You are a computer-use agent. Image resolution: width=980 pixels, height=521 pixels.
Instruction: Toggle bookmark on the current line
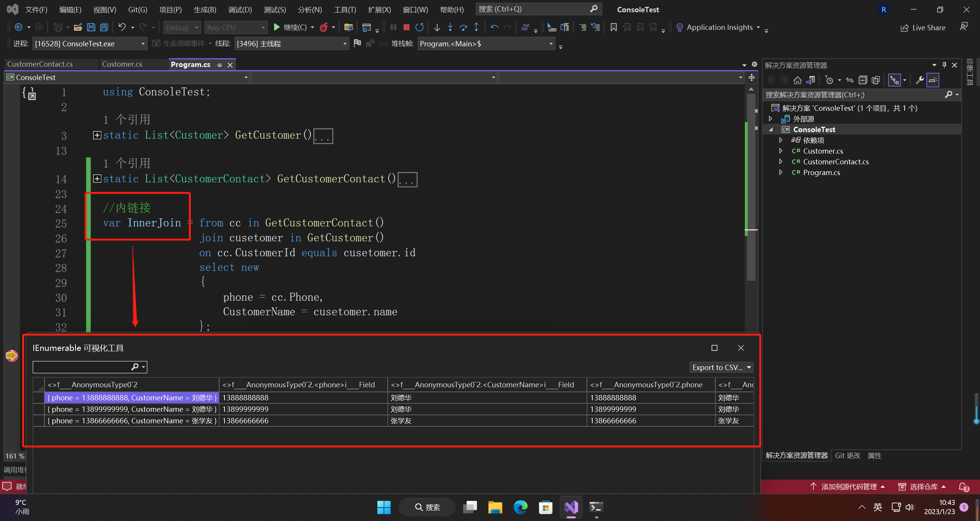coord(613,27)
